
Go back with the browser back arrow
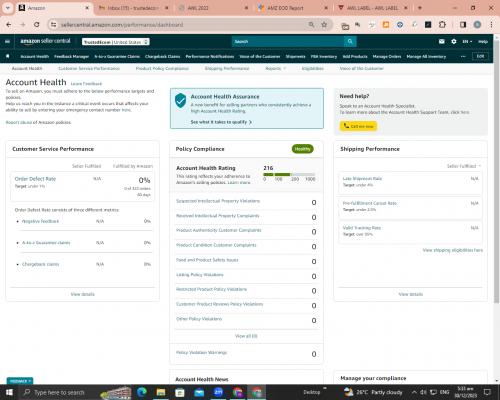[x=9, y=25]
